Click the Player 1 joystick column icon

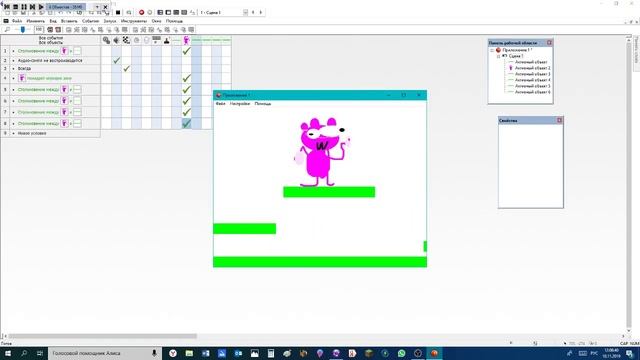click(167, 40)
